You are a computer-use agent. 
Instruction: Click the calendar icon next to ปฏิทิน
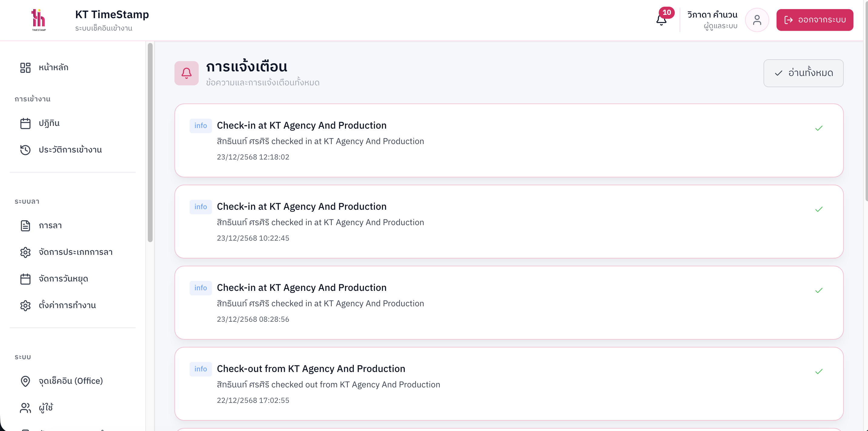point(25,123)
